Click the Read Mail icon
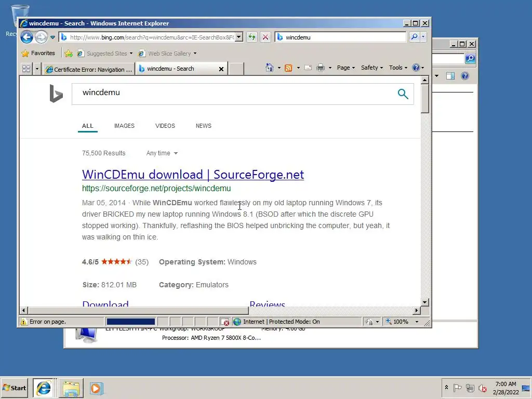 (x=308, y=68)
